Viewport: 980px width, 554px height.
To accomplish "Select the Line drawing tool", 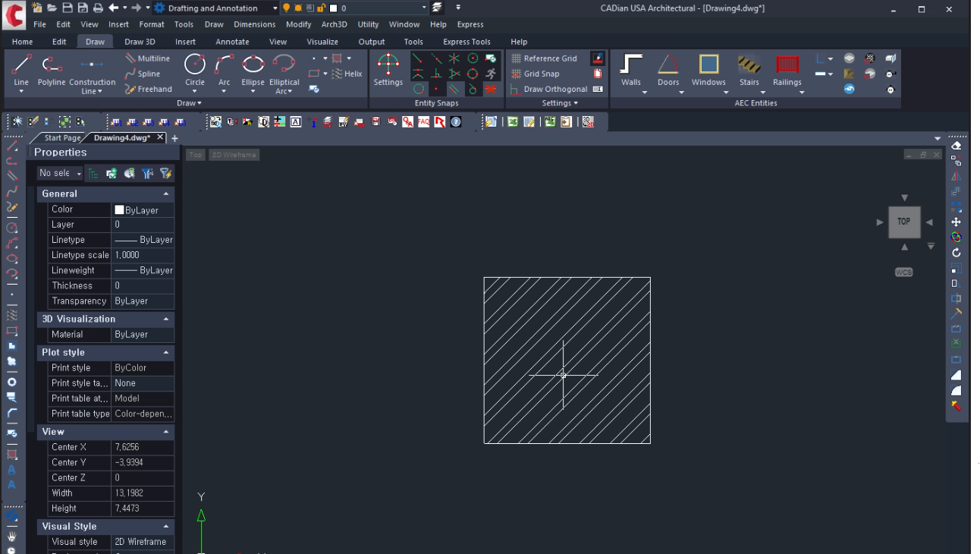I will (21, 70).
